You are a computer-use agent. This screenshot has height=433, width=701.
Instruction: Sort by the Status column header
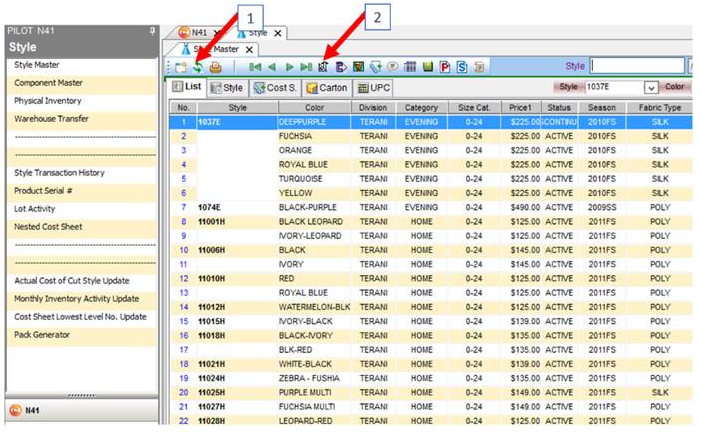(559, 108)
